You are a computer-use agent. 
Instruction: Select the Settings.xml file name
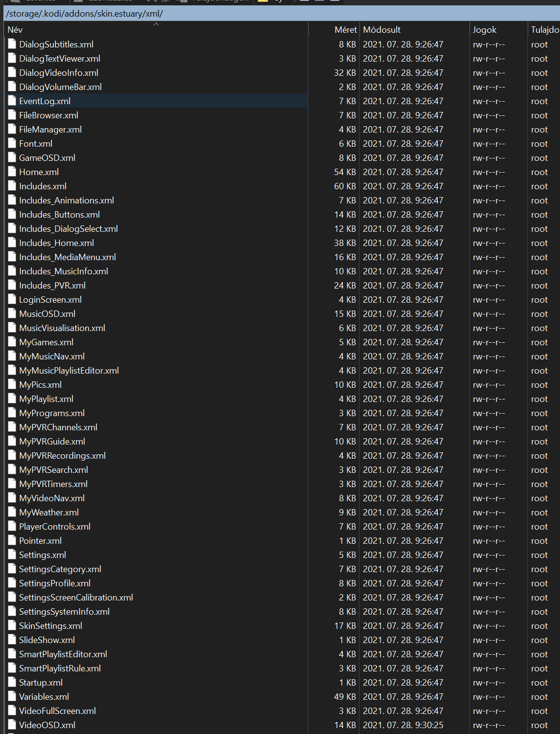click(43, 555)
